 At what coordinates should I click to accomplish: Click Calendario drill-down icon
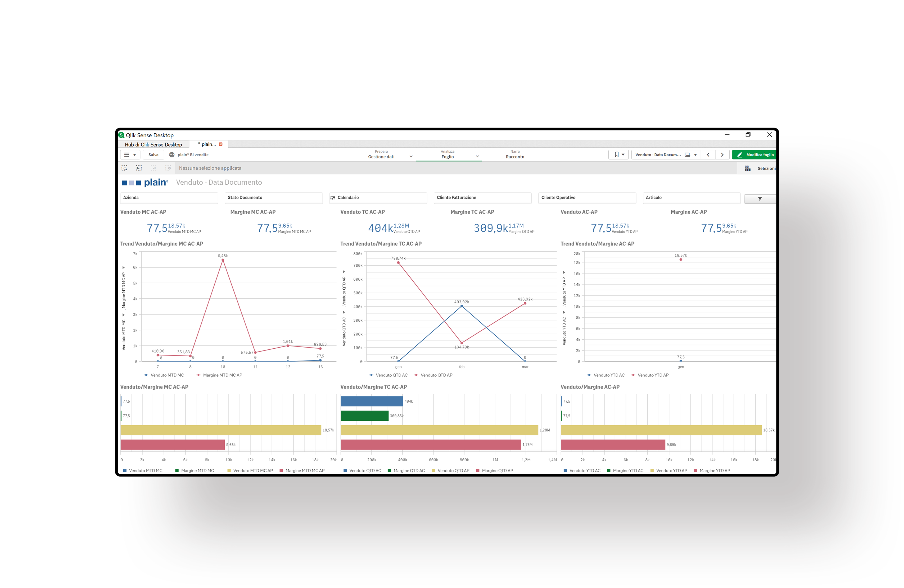332,198
